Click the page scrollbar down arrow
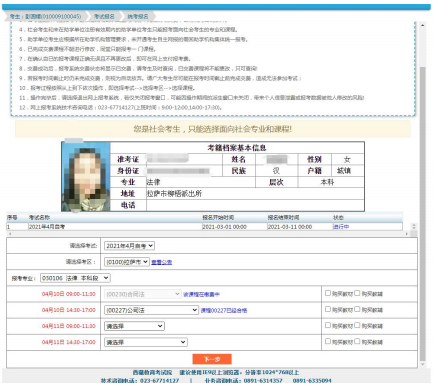Viewport: 434px width, 390px height. tap(422, 364)
